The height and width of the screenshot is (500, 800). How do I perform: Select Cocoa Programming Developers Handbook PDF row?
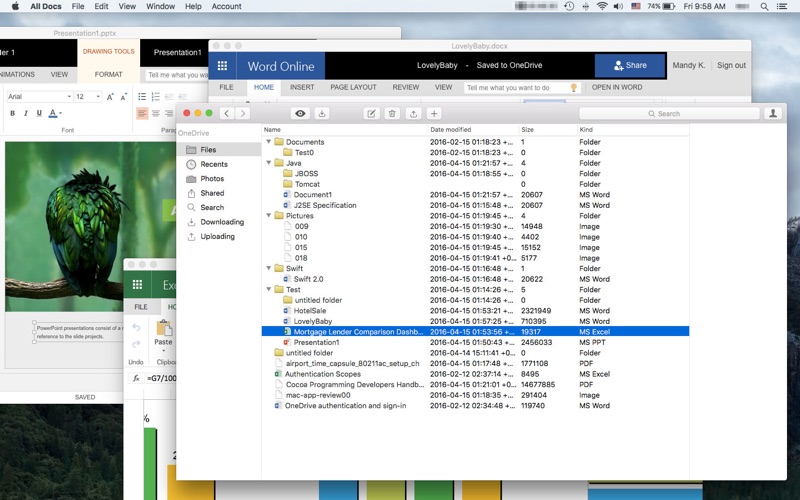(x=476, y=384)
